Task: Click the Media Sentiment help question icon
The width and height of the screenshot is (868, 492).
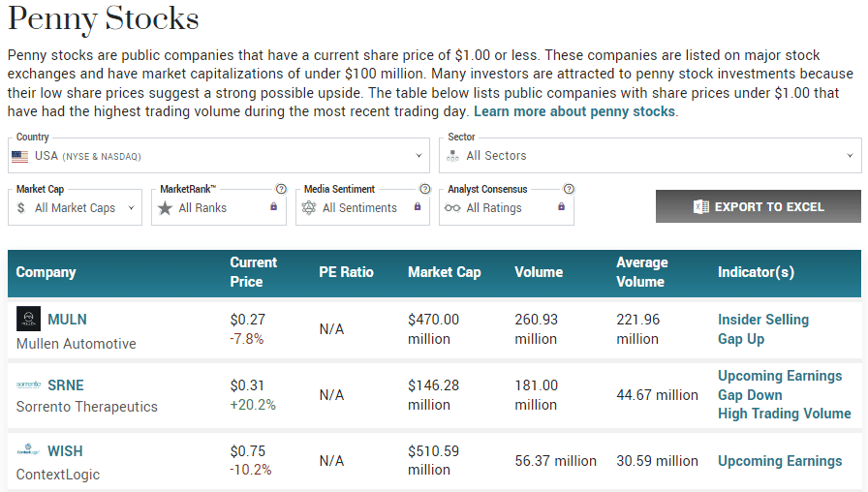Action: (425, 189)
